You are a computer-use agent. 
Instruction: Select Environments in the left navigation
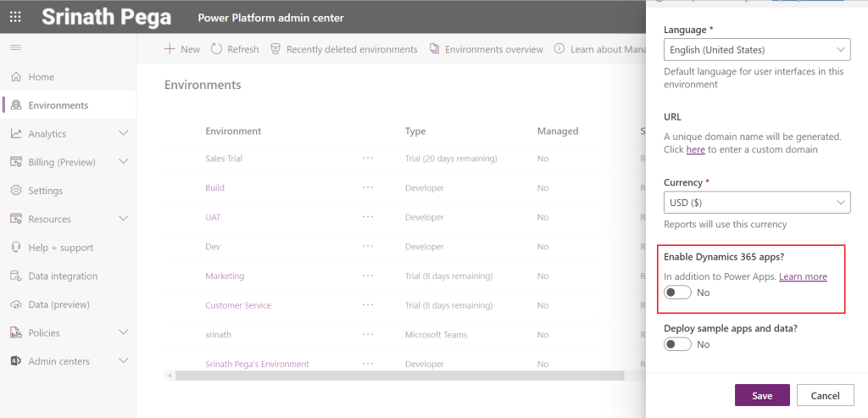tap(58, 105)
